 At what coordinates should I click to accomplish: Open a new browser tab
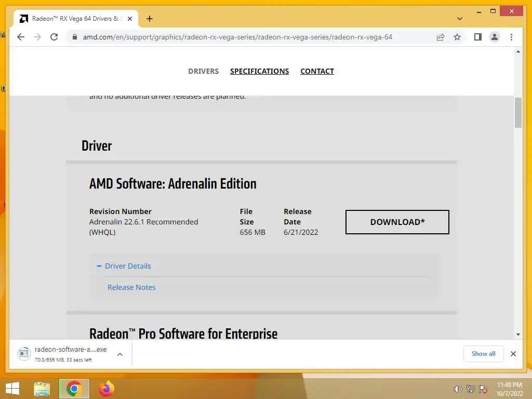149,19
